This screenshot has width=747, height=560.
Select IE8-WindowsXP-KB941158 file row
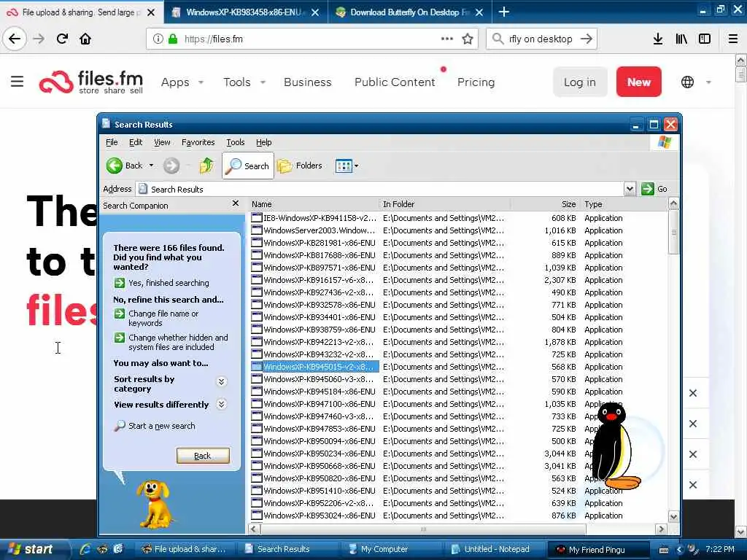(x=314, y=218)
